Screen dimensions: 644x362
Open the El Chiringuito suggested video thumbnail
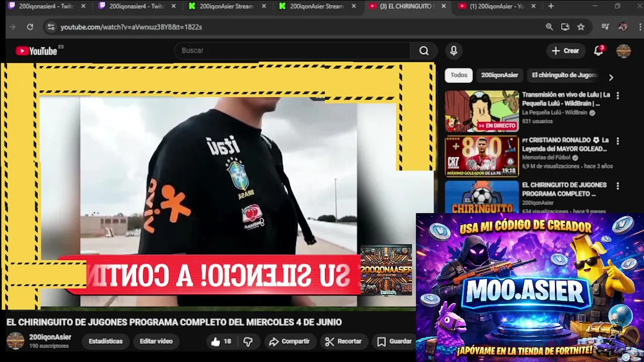481,197
